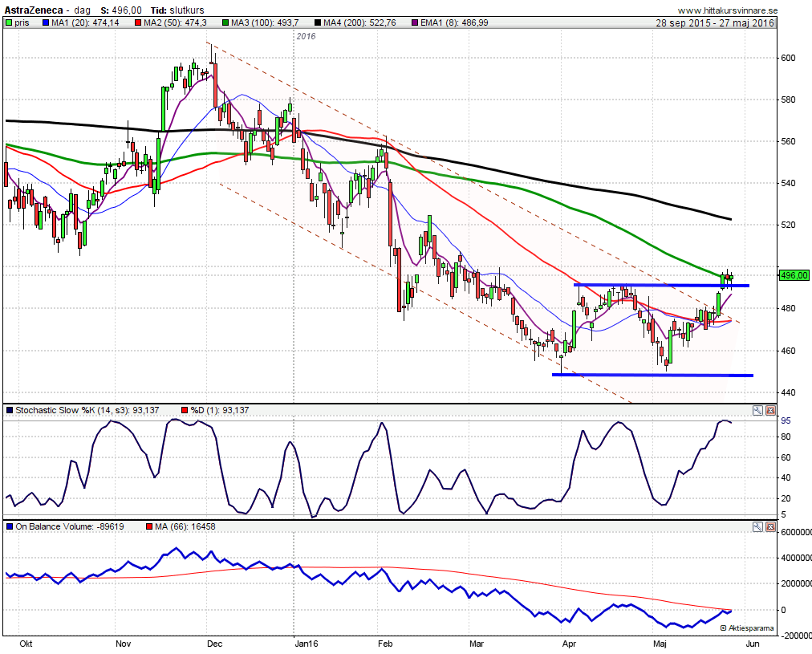Image resolution: width=812 pixels, height=654 pixels.
Task: Click the green 496,00 current price tag
Action: click(794, 275)
